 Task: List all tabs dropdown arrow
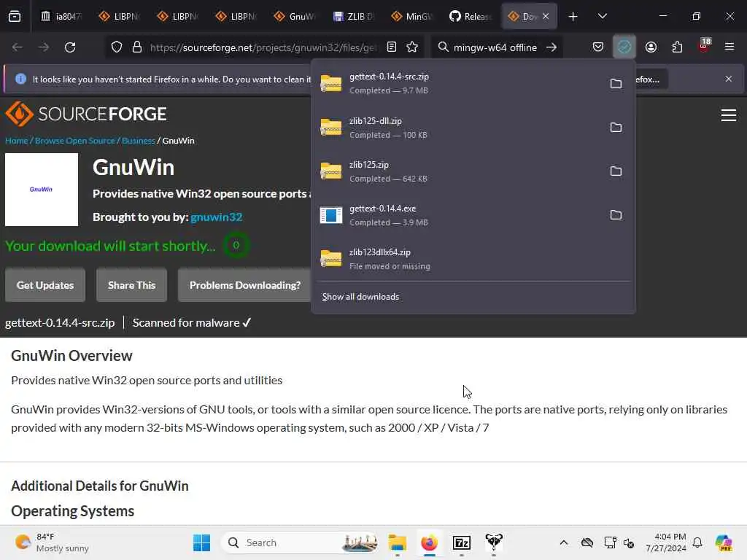click(x=602, y=16)
